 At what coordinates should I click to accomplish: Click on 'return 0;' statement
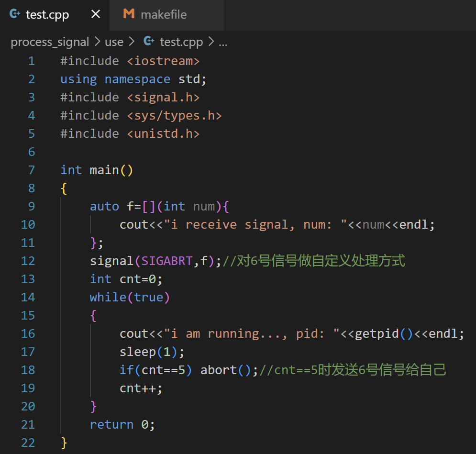[x=122, y=425]
